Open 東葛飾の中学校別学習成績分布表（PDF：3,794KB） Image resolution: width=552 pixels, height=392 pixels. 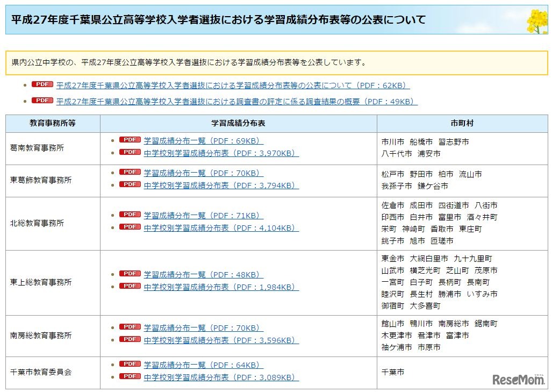(x=221, y=185)
